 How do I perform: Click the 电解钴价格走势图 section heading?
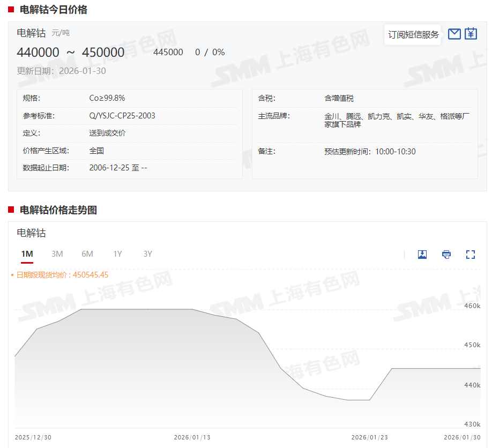58,210
